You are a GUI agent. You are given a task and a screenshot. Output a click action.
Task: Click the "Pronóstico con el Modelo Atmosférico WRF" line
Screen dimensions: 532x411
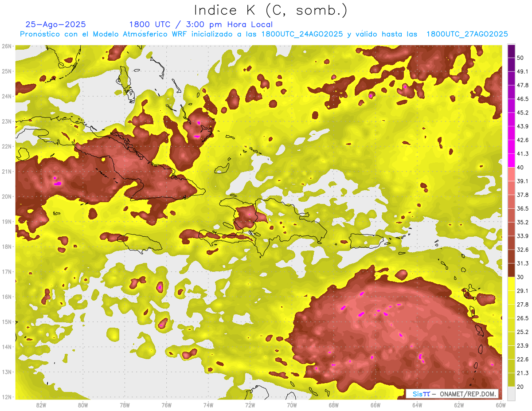tap(264, 34)
